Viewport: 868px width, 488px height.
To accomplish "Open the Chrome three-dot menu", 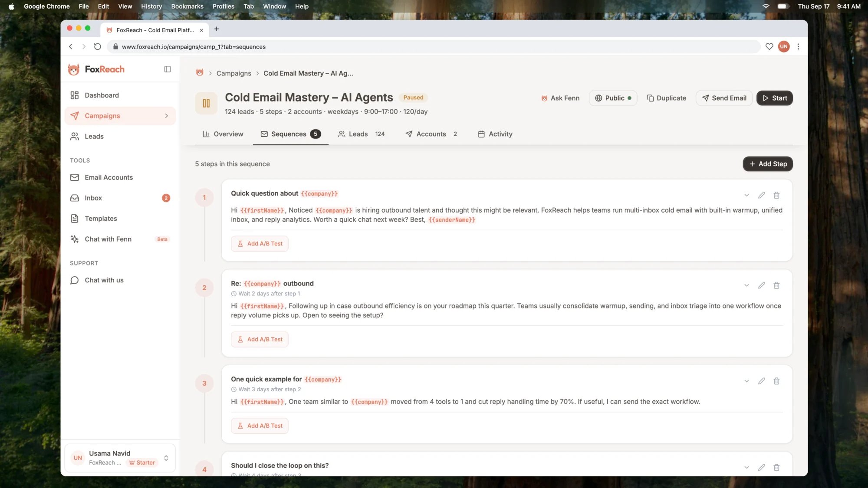I will pos(798,46).
